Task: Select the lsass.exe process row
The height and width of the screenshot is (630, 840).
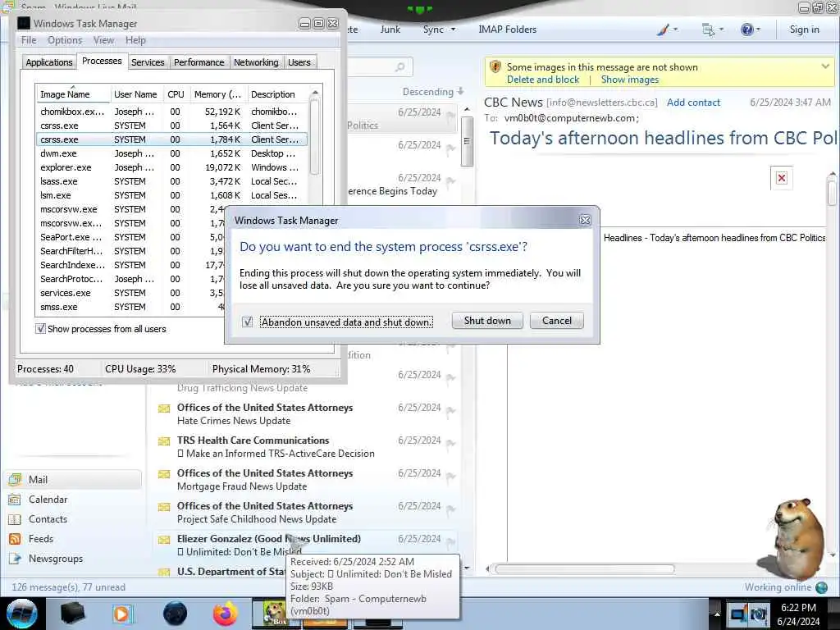Action: tap(171, 181)
